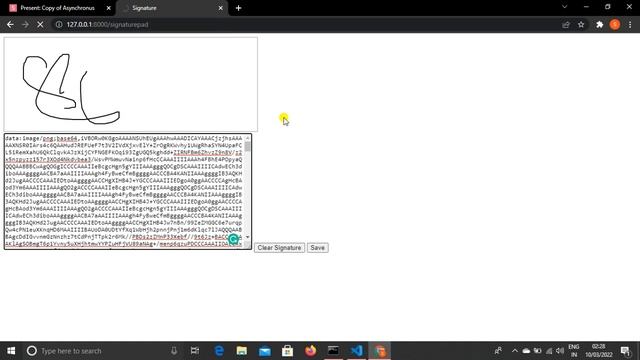
Task: Stop loading the page
Action: pyautogui.click(x=40, y=24)
